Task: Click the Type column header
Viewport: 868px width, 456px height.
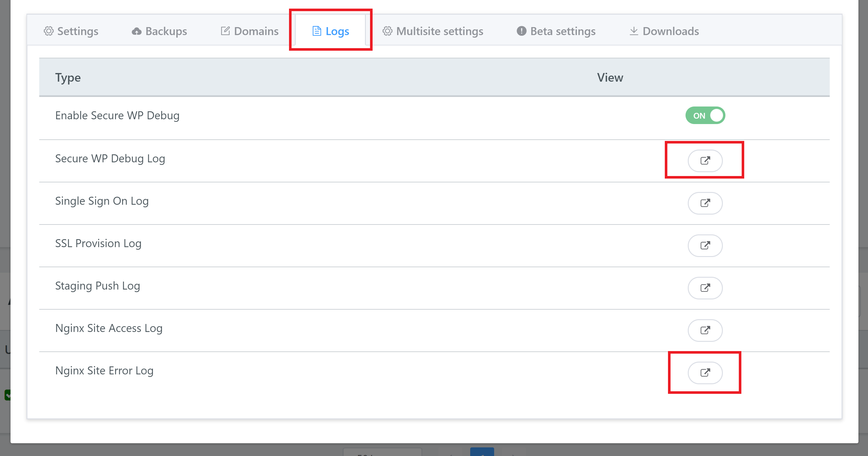Action: (68, 77)
